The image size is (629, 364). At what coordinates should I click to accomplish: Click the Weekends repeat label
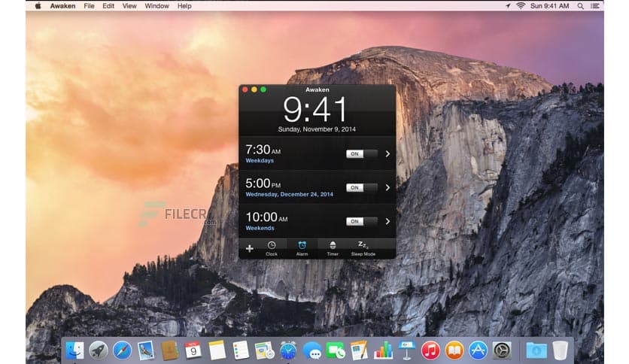[x=260, y=228]
